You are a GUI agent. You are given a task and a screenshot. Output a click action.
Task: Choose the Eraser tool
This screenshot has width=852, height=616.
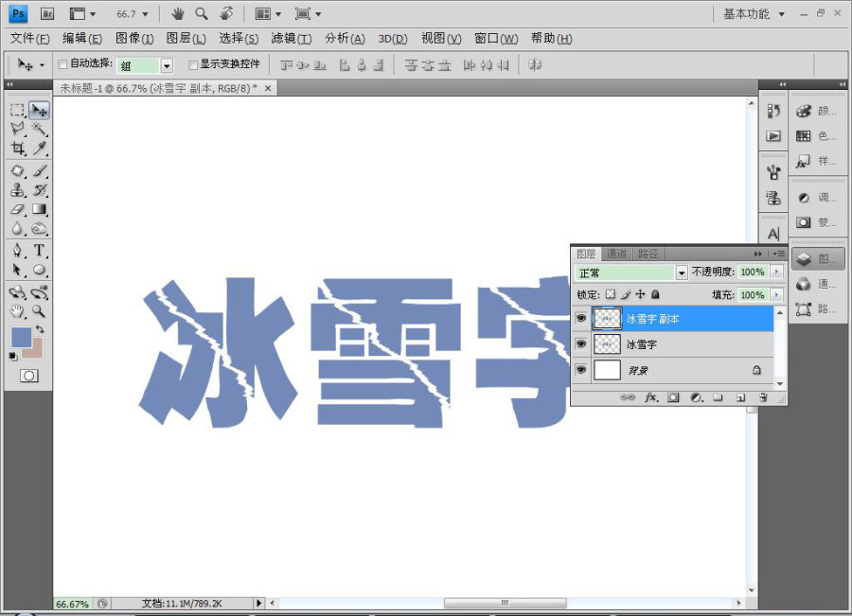click(x=18, y=209)
